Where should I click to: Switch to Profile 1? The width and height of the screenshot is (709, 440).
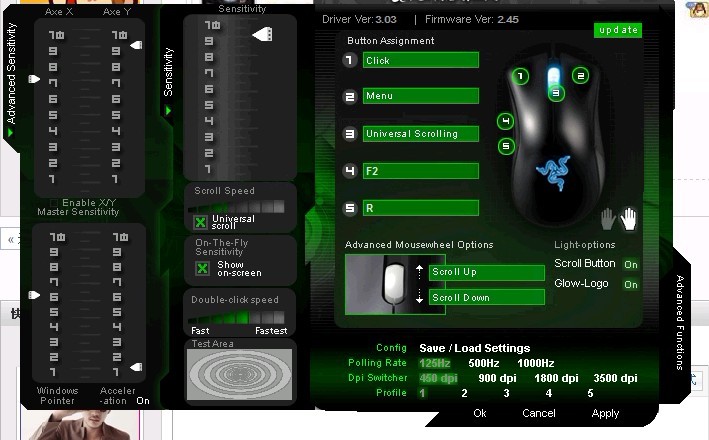[422, 393]
